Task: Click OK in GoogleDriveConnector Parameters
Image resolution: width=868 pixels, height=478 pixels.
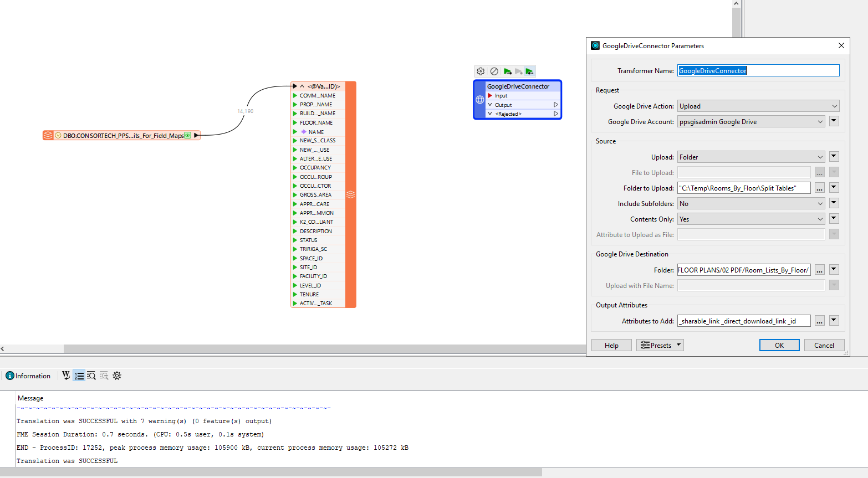Action: click(x=779, y=345)
